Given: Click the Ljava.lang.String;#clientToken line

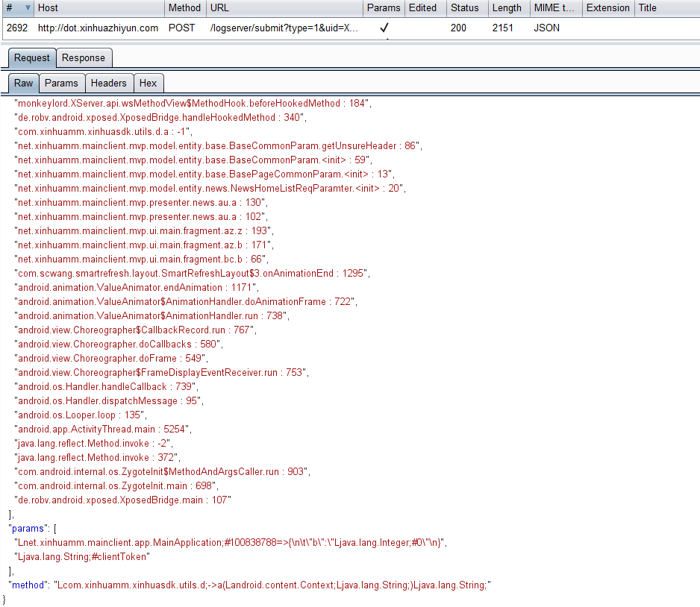Looking at the screenshot, I should tap(82, 557).
